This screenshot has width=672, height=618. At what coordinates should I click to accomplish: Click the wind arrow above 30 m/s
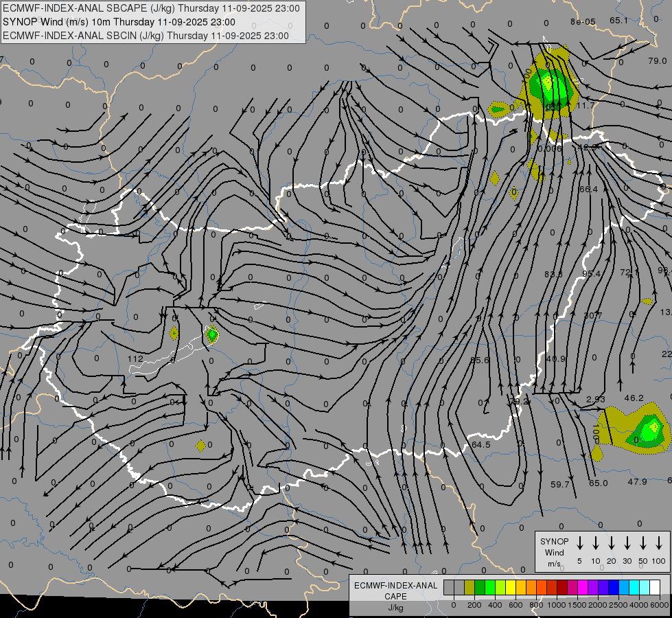[627, 543]
